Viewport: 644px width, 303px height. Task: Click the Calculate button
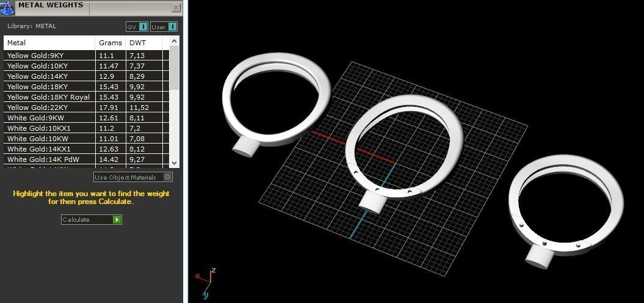[91, 219]
